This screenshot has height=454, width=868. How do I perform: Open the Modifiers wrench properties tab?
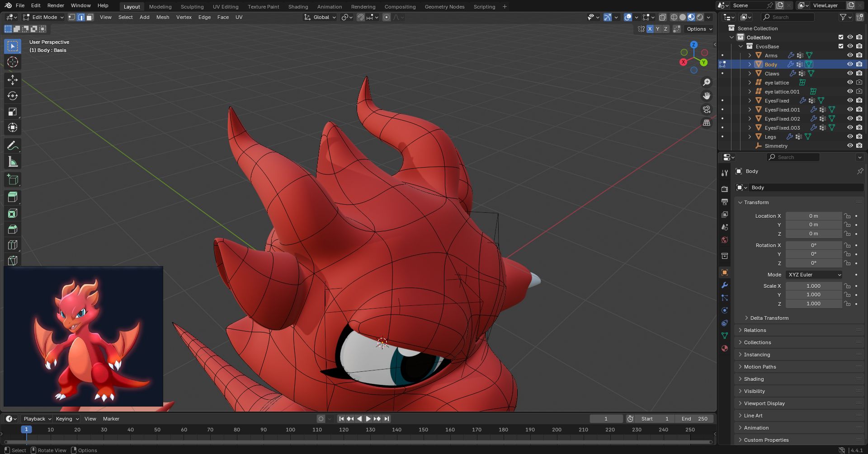(x=725, y=285)
